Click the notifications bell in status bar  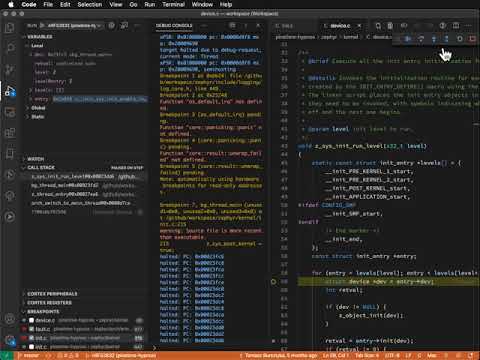471,355
